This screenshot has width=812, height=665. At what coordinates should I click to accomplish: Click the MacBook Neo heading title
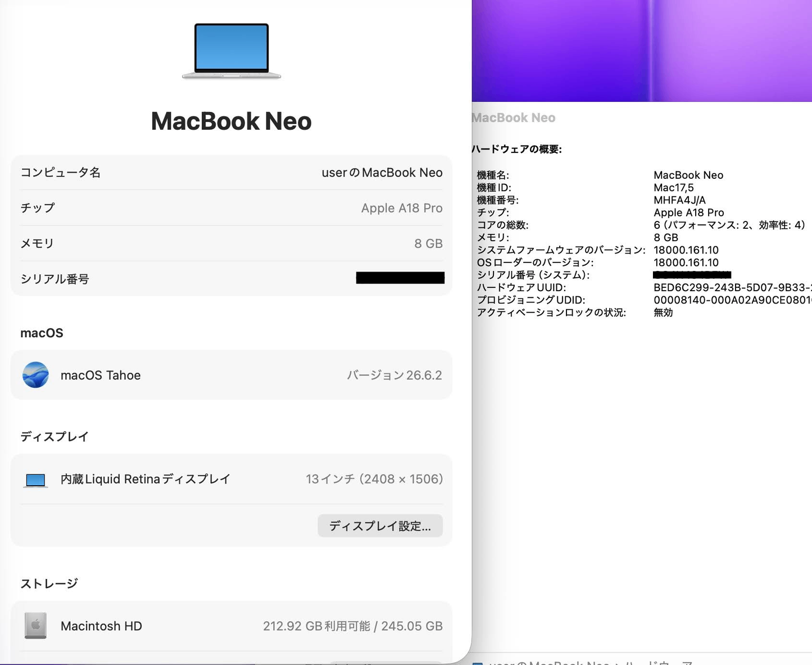click(231, 121)
